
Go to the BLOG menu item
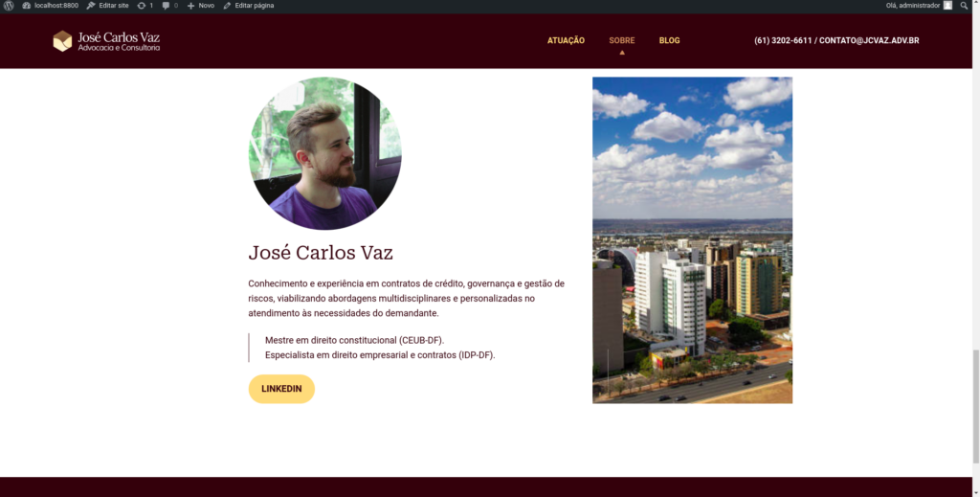pos(669,40)
